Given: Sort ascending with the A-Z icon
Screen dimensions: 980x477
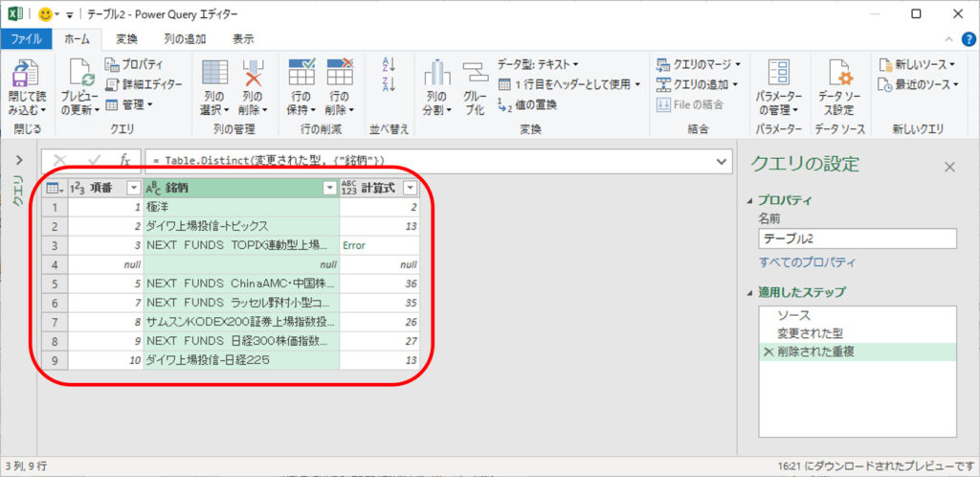Looking at the screenshot, I should 389,64.
